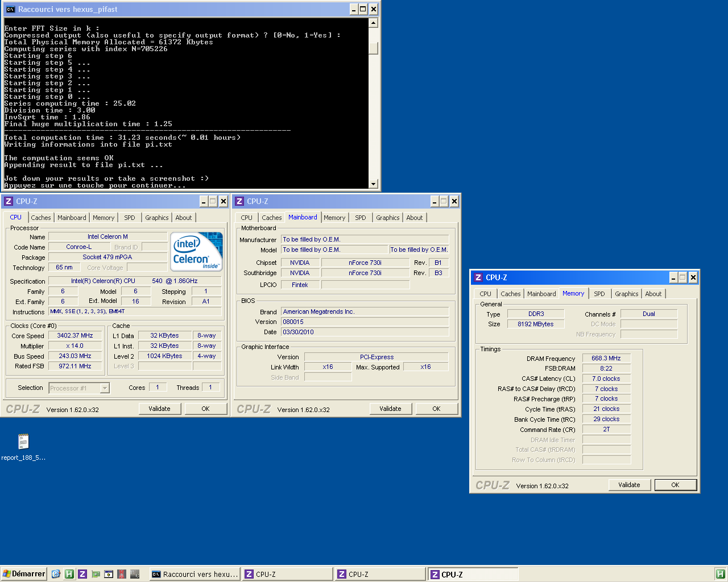This screenshot has width=728, height=582.
Task: Switch to Graphics tab in the CPU-Z window showing Motherboard info
Action: pos(388,218)
